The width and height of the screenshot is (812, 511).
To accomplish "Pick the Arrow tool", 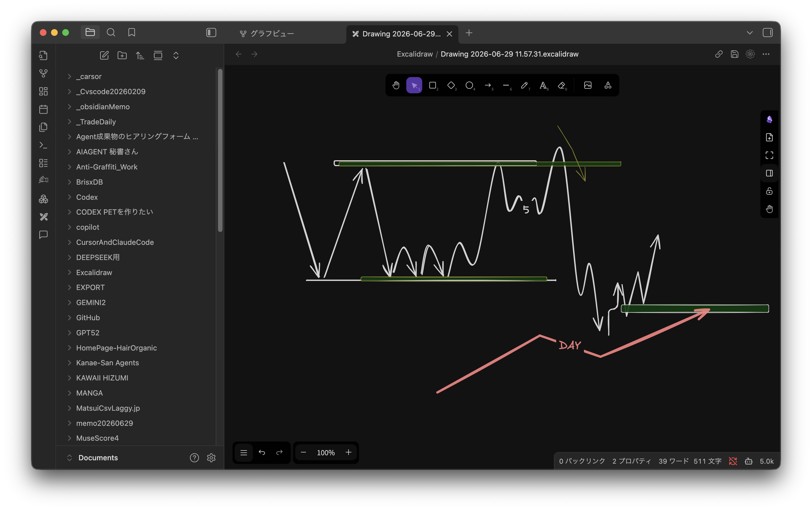I will (x=488, y=85).
